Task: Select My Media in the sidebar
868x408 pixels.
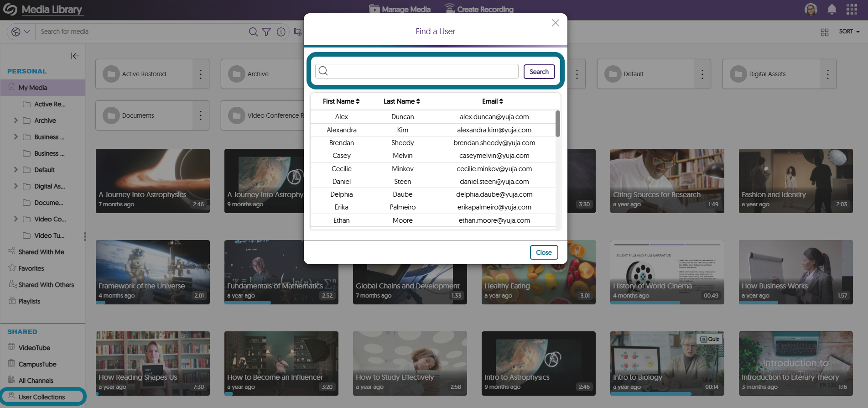Action: 43,88
